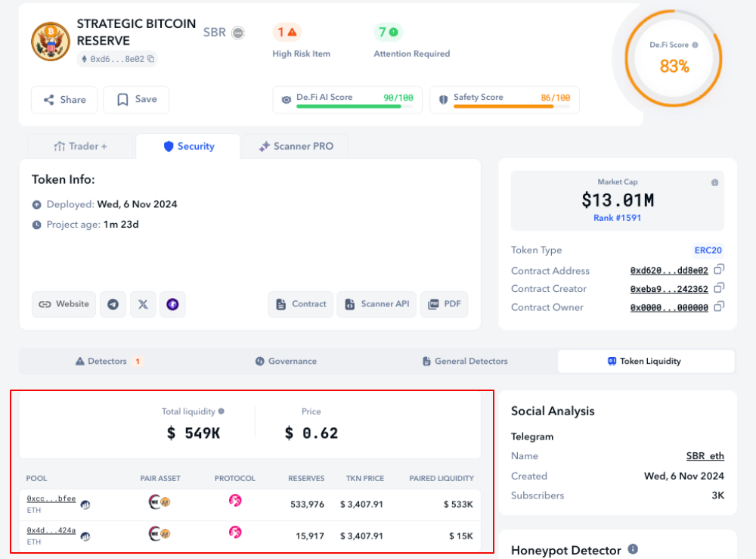Image resolution: width=756 pixels, height=559 pixels.
Task: Switch to the Trader + tab
Action: [80, 146]
